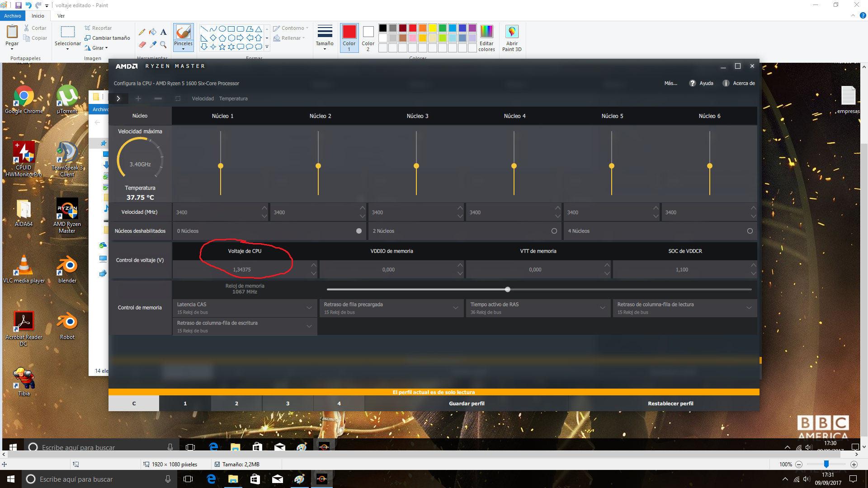Expand Tiempo activo de RAS dropdown

click(603, 308)
